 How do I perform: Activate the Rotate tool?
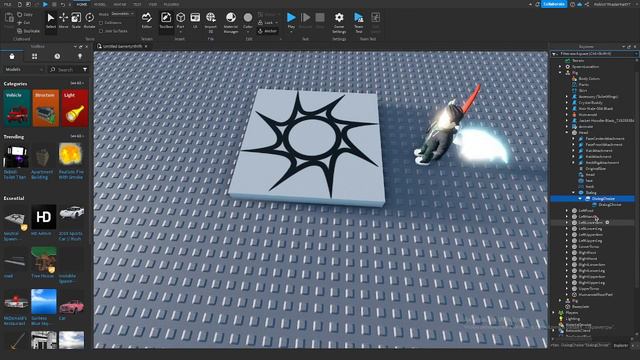pos(89,21)
